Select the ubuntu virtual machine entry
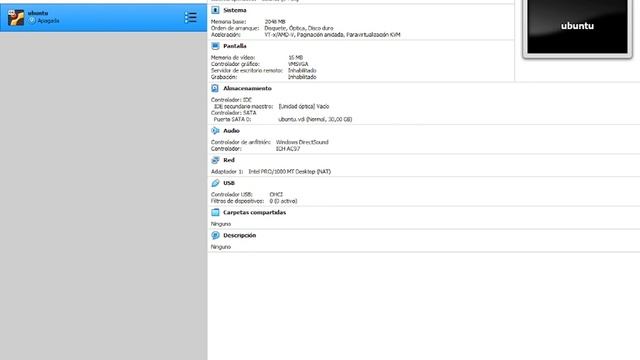The height and width of the screenshot is (360, 640). tap(103, 18)
